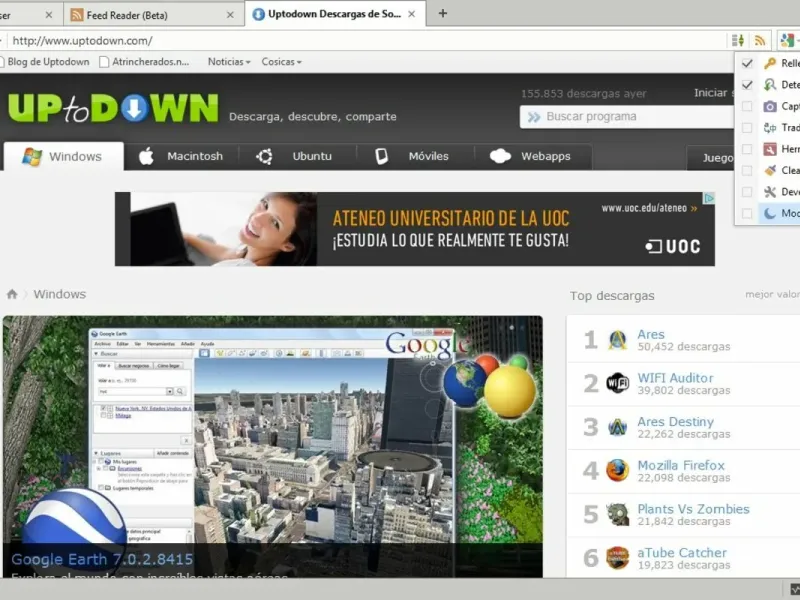Open a new browser tab
The image size is (800, 600).
point(443,14)
